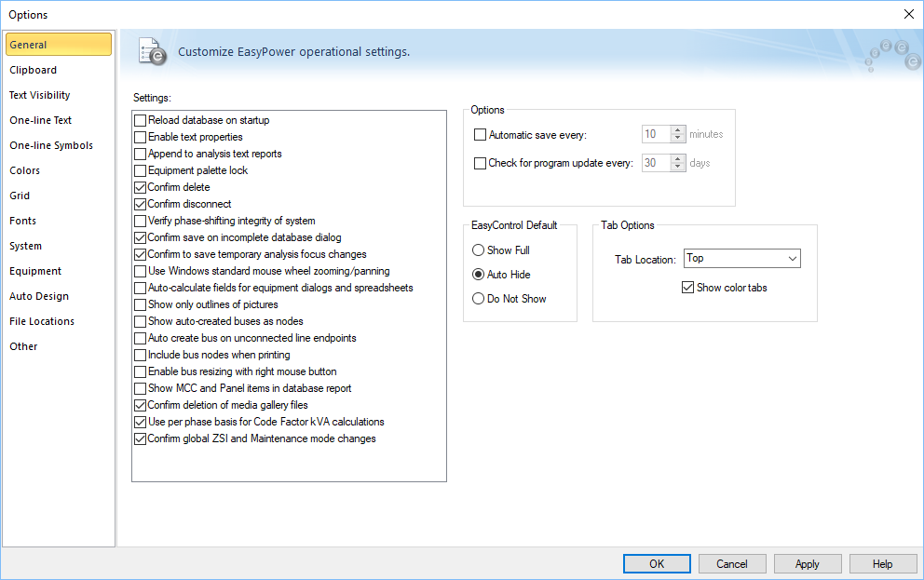Open One-line Text options
924x580 pixels.
coord(40,120)
